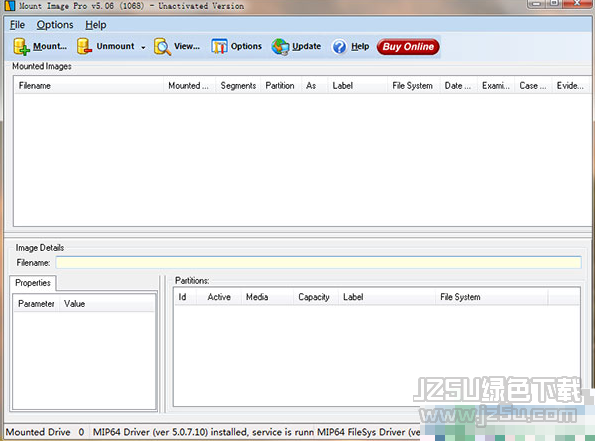Open the Unmount dropdown arrow

(x=143, y=47)
